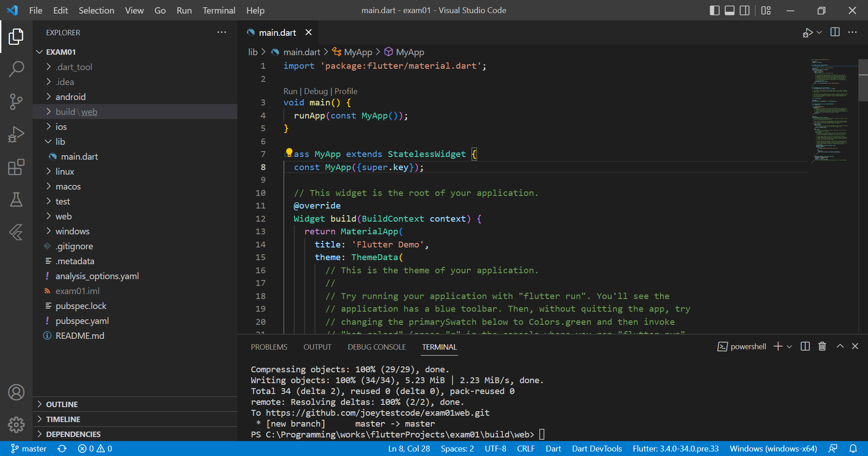Expand the android folder
Image resolution: width=868 pixels, height=456 pixels.
135,97
